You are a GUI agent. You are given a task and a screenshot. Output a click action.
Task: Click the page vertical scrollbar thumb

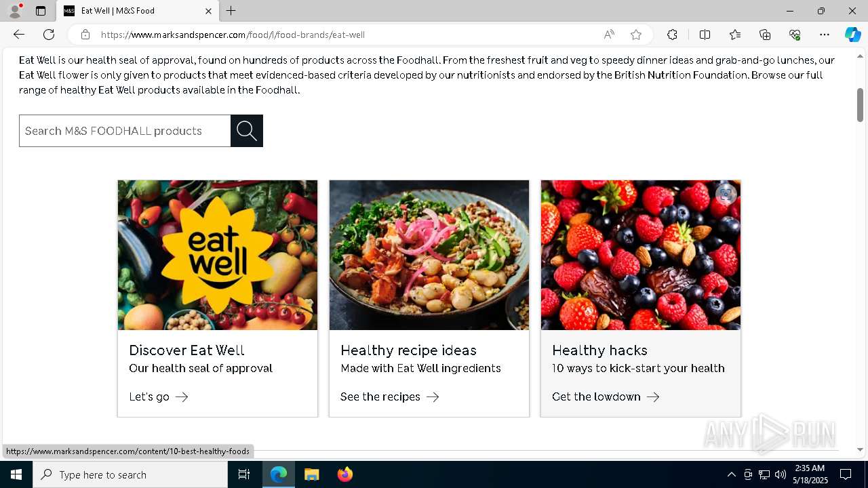click(860, 104)
